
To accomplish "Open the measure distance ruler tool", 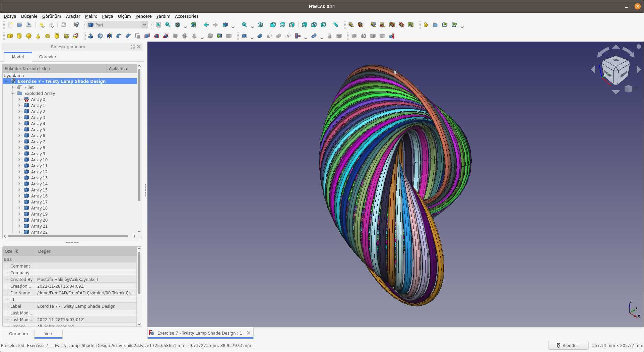I will [336, 25].
